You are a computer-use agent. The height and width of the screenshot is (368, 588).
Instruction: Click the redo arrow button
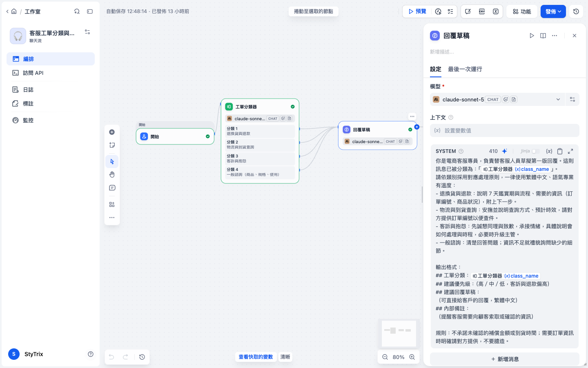(x=126, y=357)
